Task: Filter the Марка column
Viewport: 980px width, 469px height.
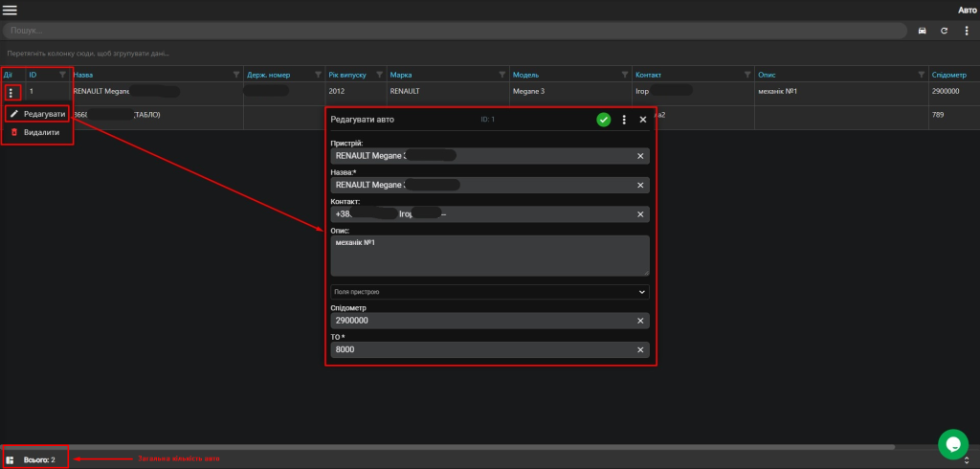Action: click(x=502, y=75)
